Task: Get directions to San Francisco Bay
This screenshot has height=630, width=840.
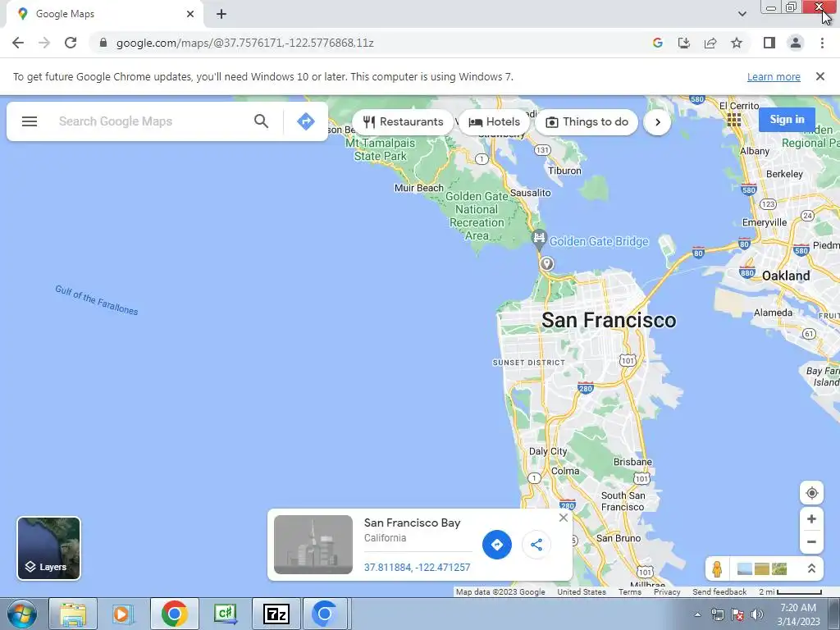Action: pos(496,545)
